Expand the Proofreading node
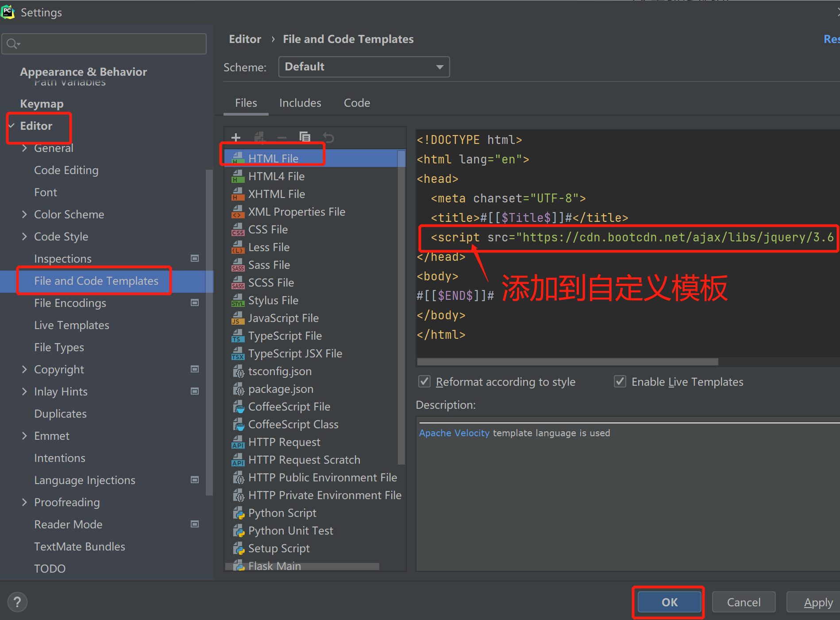Image resolution: width=840 pixels, height=620 pixels. tap(24, 502)
